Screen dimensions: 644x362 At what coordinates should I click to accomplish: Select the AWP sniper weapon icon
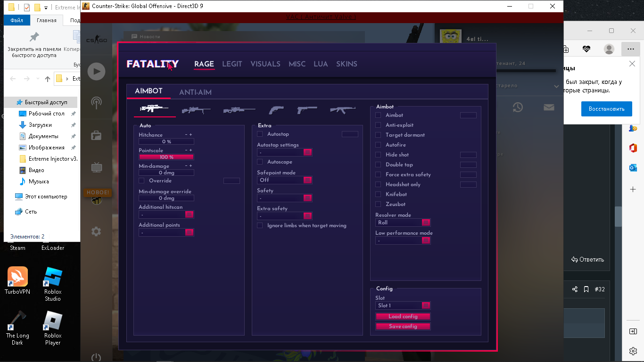pyautogui.click(x=239, y=110)
